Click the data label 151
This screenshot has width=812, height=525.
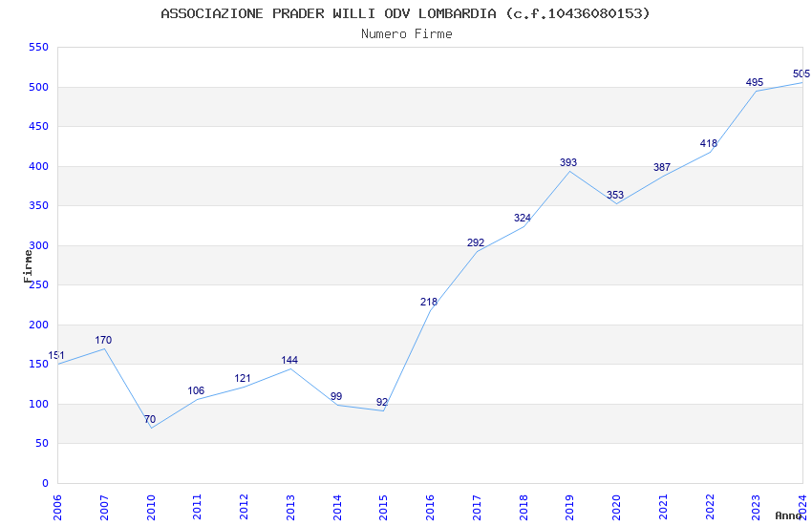click(56, 355)
